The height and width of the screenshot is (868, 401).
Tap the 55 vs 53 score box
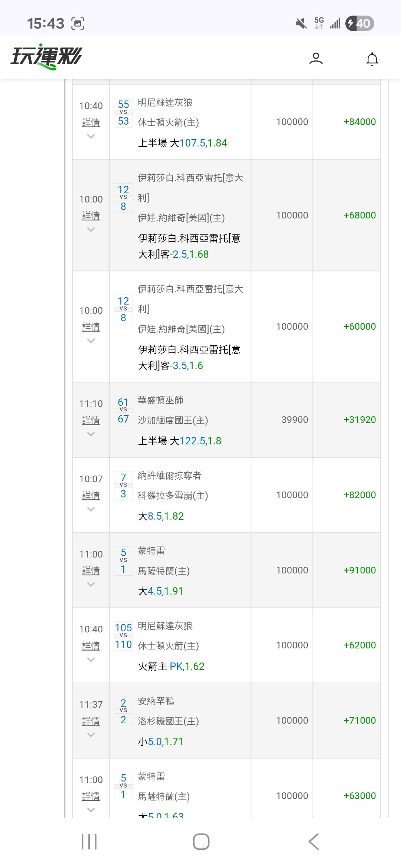pyautogui.click(x=123, y=113)
